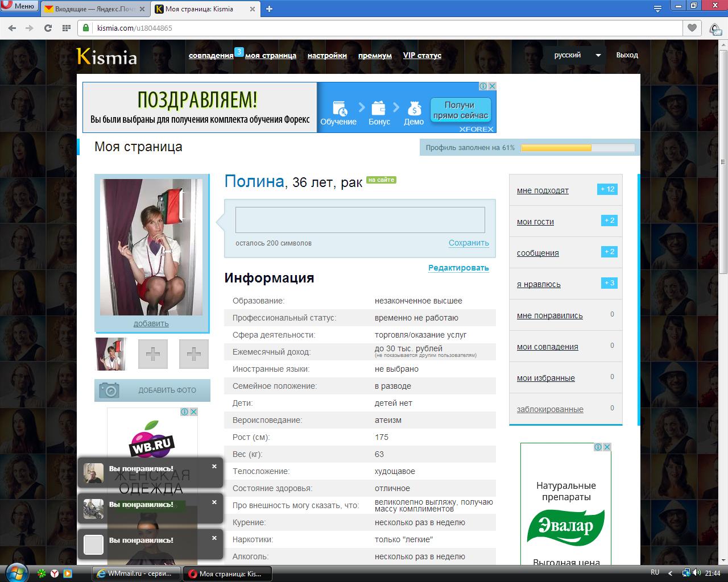Open the мне подходят list
This screenshot has width=728, height=582.
[x=543, y=190]
